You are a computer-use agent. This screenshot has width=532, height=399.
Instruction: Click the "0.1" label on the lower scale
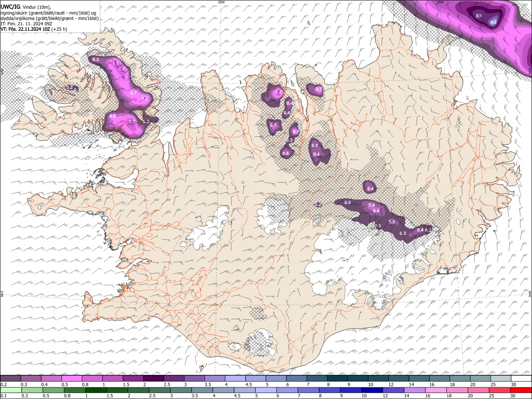click(x=3, y=396)
